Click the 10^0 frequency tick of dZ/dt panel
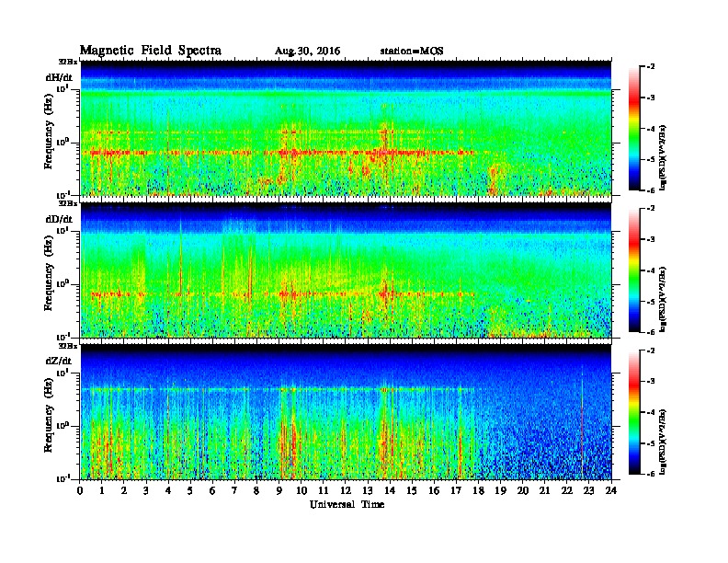 [62, 425]
